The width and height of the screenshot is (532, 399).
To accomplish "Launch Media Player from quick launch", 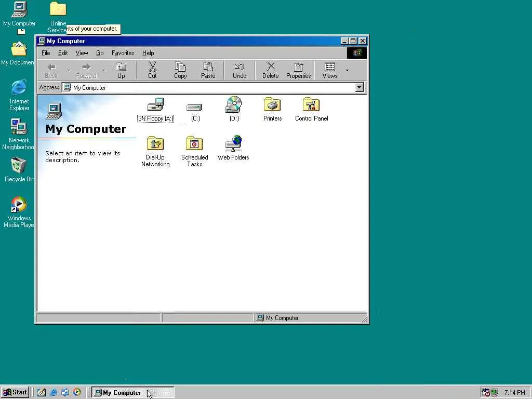I will 77,392.
